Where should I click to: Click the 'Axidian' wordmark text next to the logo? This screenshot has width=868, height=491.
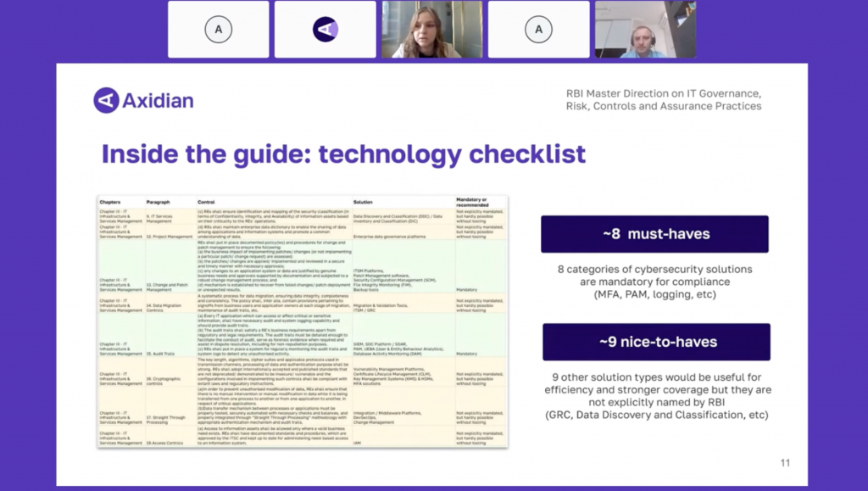click(158, 101)
